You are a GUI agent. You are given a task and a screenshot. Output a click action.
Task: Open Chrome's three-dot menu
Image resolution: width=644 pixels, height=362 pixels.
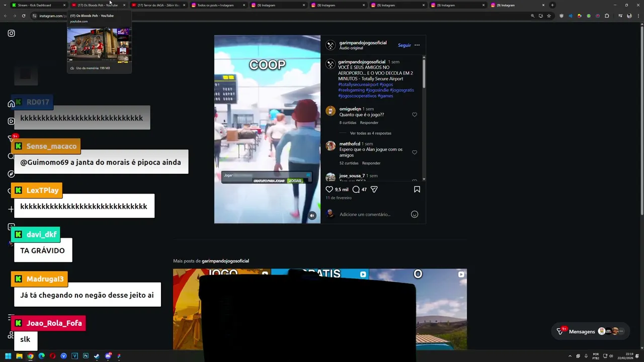coord(637,16)
